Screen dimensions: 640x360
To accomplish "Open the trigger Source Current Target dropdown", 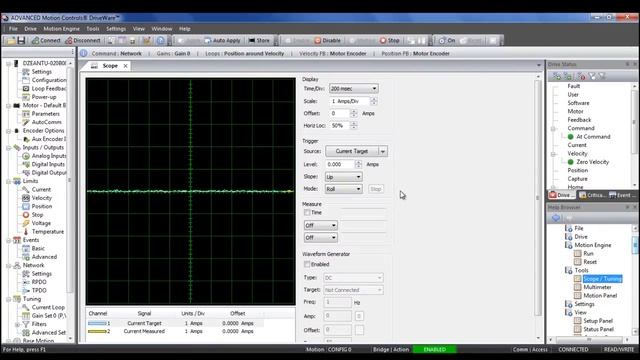I will click(x=383, y=151).
